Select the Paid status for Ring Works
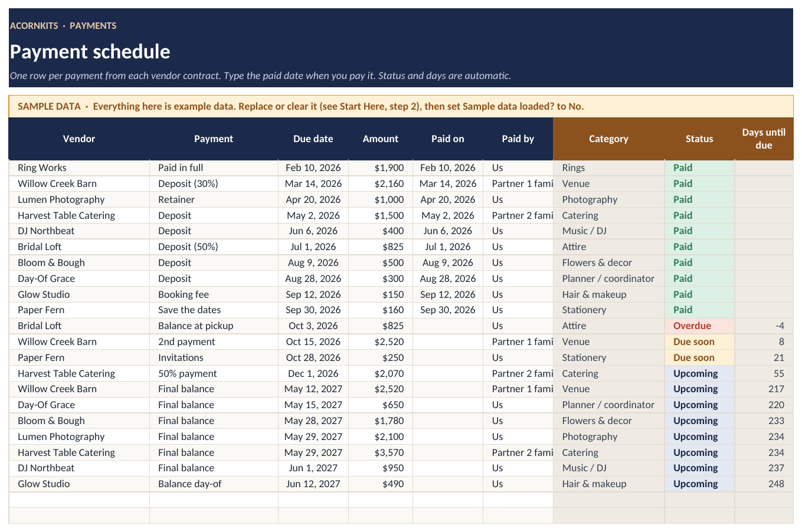The height and width of the screenshot is (532, 802). [699, 168]
